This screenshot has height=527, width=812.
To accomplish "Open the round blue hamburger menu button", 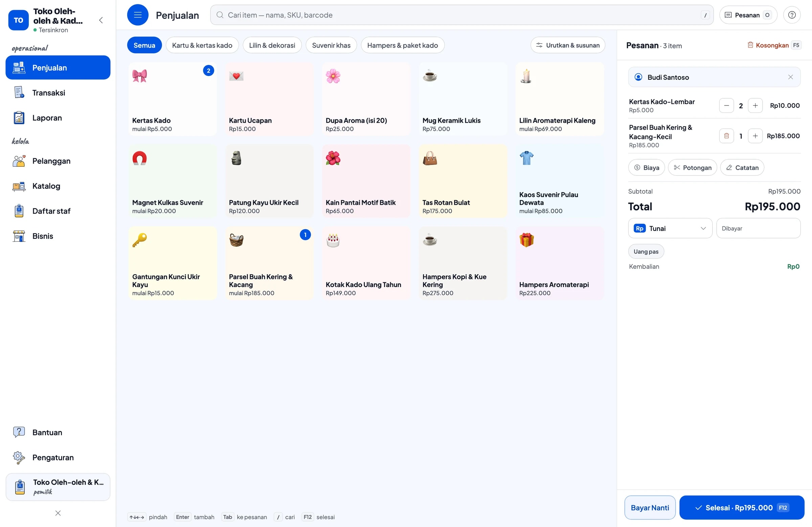I will pos(137,15).
